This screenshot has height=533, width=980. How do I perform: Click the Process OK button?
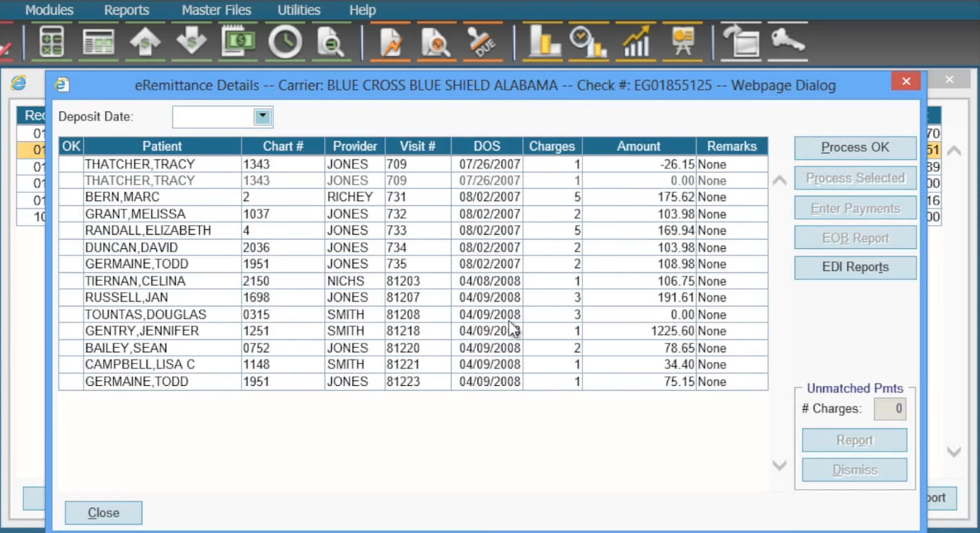(x=855, y=148)
